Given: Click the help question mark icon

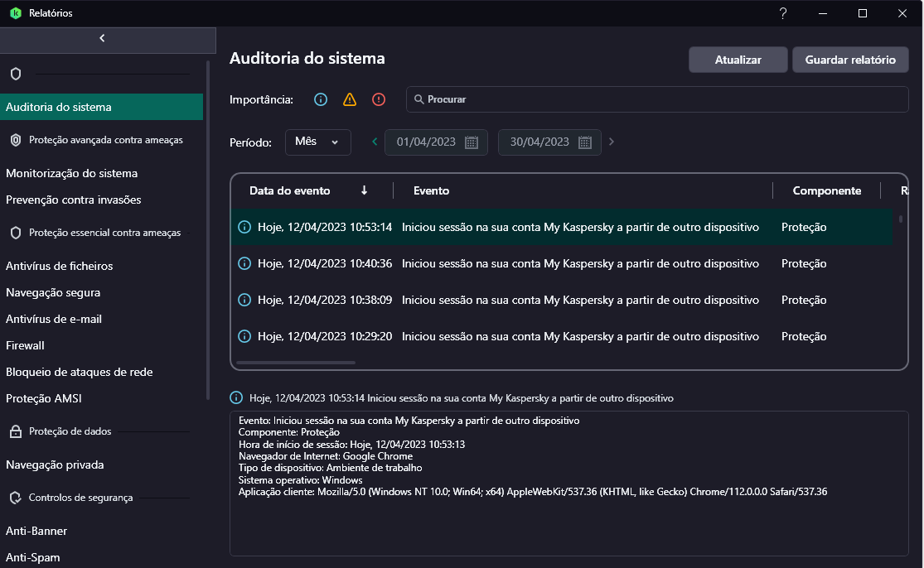Looking at the screenshot, I should (x=783, y=13).
